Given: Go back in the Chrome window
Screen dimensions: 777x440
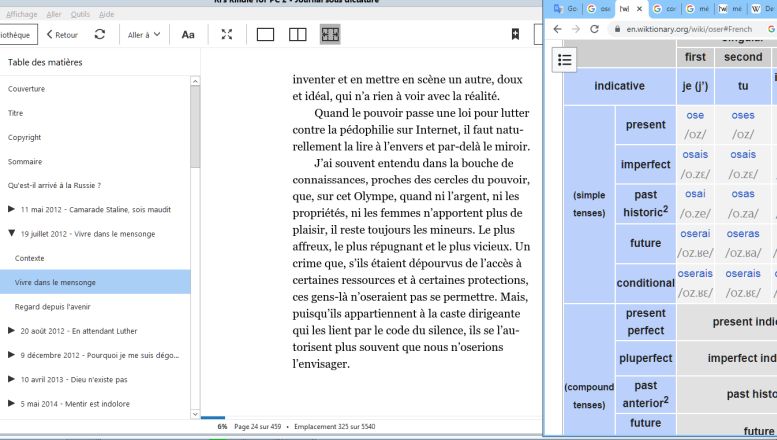Looking at the screenshot, I should (x=557, y=29).
